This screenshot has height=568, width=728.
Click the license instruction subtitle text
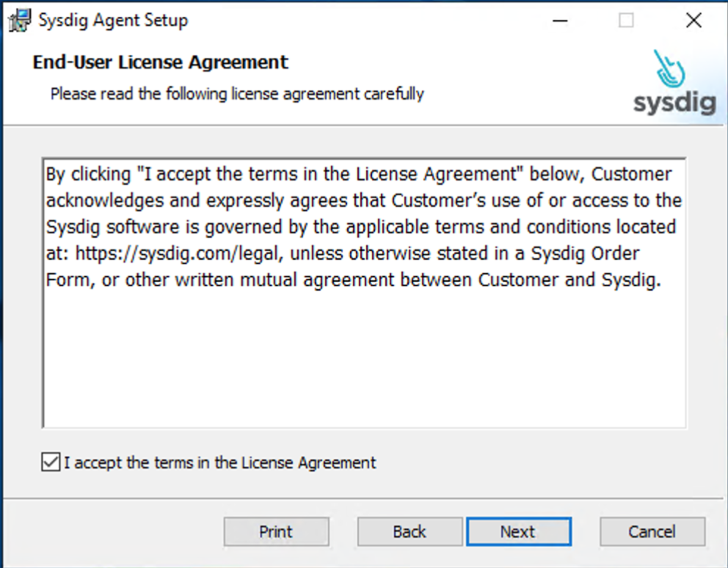coord(237,93)
